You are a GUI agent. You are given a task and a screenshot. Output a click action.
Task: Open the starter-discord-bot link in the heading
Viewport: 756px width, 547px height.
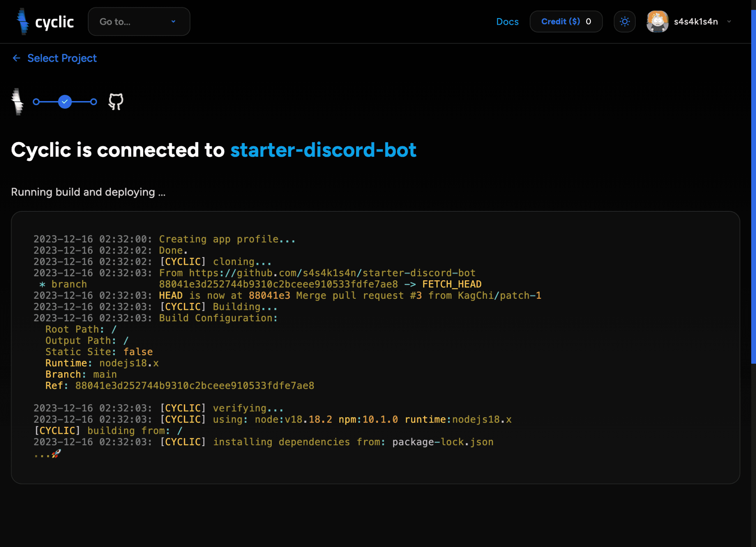[x=323, y=149]
